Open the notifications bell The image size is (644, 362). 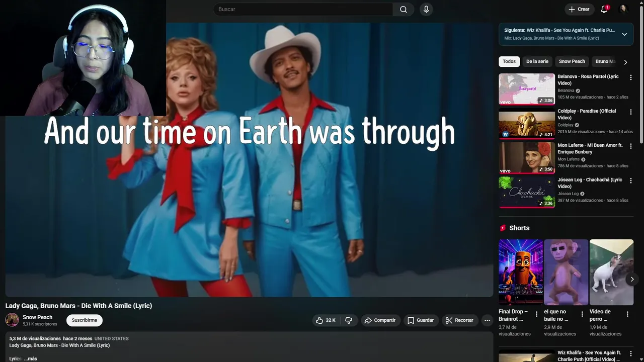604,9
